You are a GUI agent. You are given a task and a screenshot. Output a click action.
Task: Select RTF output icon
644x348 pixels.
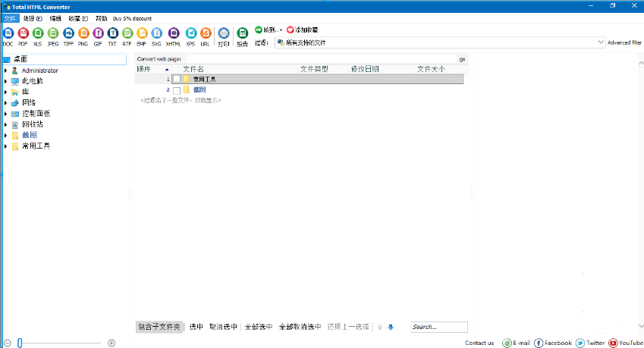tap(127, 33)
